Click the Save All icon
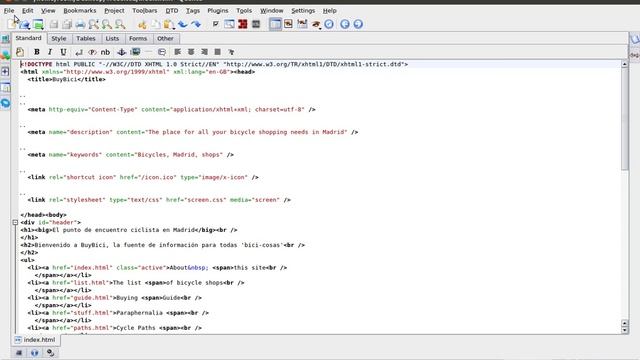This screenshot has height=360, width=640. pos(67,24)
